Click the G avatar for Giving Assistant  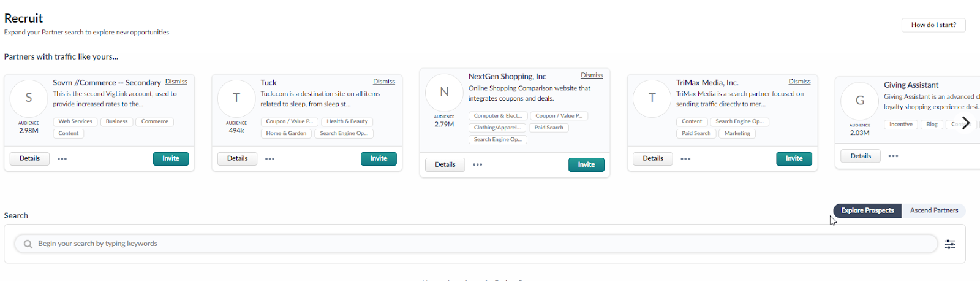[860, 101]
